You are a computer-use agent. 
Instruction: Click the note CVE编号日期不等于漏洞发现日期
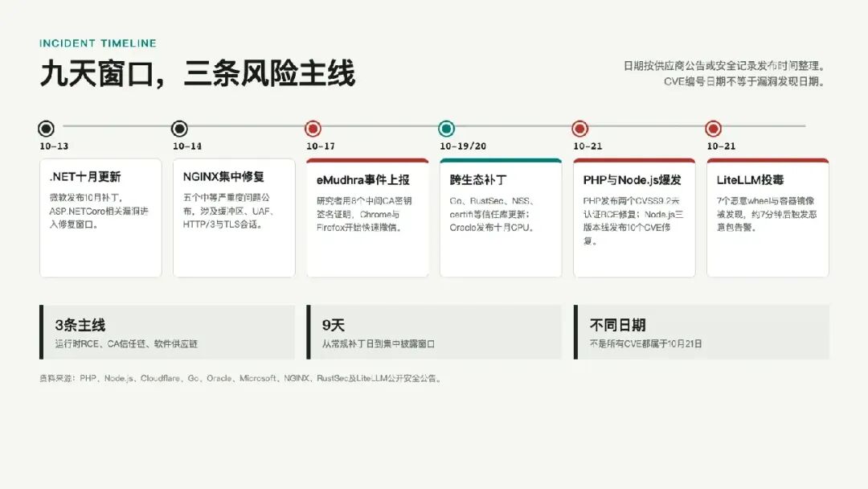pyautogui.click(x=745, y=81)
